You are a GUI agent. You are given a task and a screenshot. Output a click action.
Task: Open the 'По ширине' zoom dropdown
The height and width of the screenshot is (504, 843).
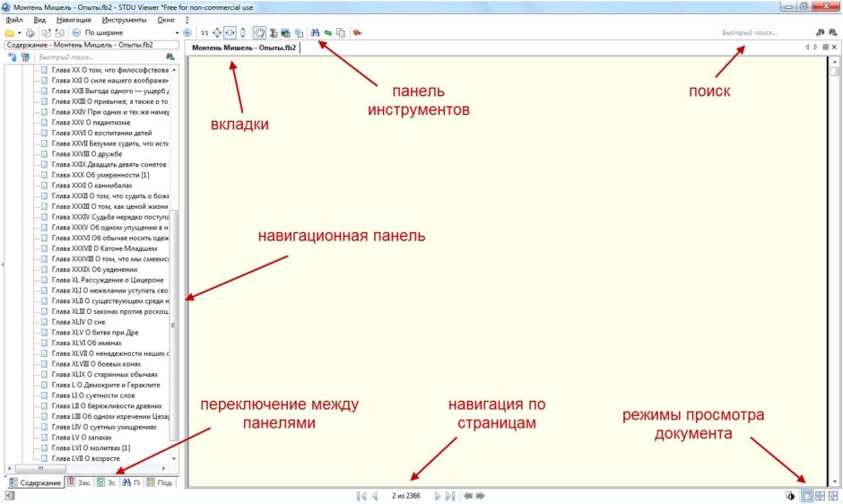[176, 33]
